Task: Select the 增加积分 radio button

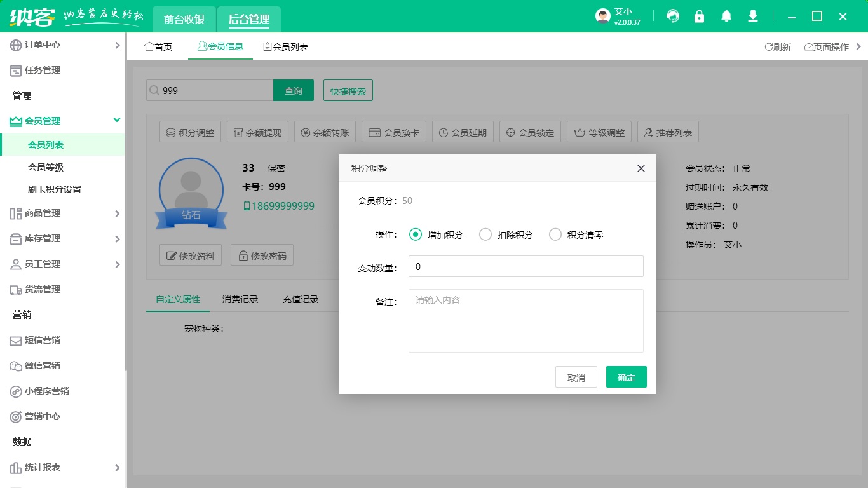Action: tap(416, 234)
